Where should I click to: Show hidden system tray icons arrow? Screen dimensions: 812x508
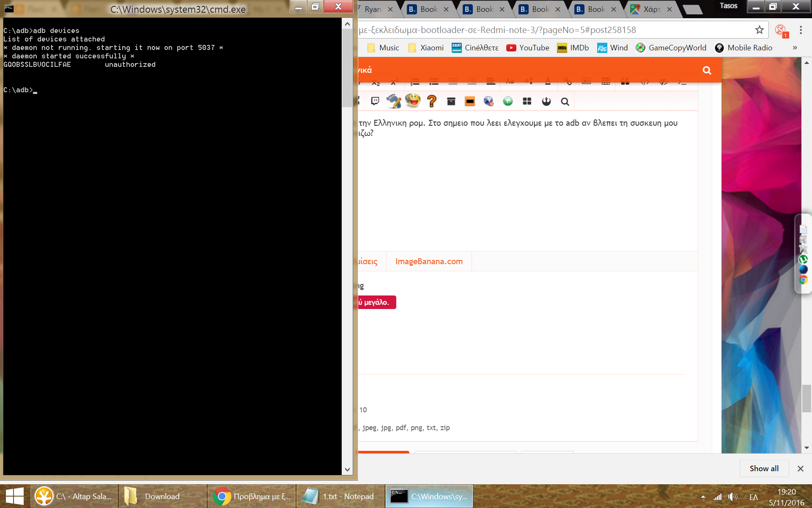(702, 497)
